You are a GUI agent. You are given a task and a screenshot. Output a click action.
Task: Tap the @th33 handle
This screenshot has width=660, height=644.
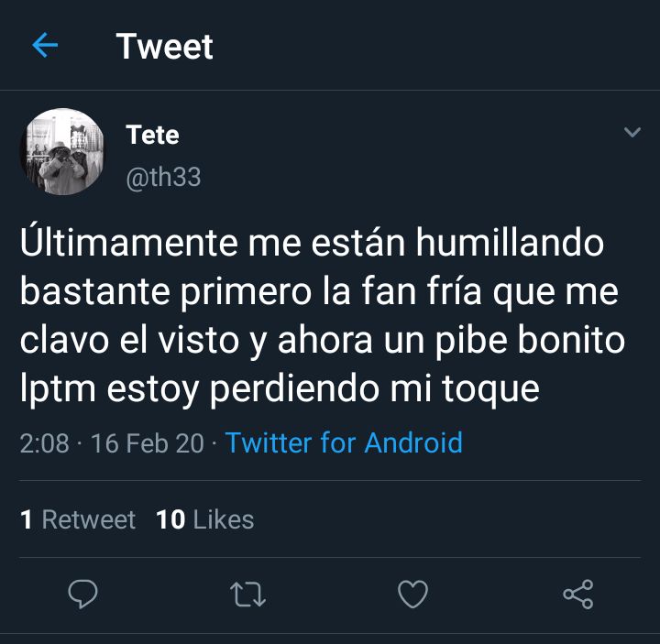pos(163,177)
